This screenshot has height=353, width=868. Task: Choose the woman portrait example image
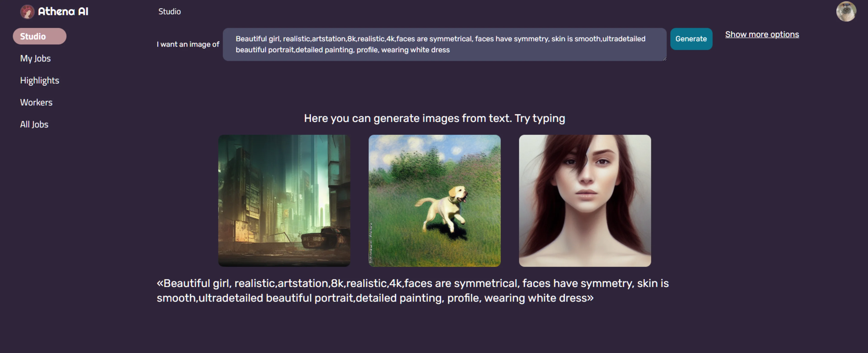[x=585, y=200]
